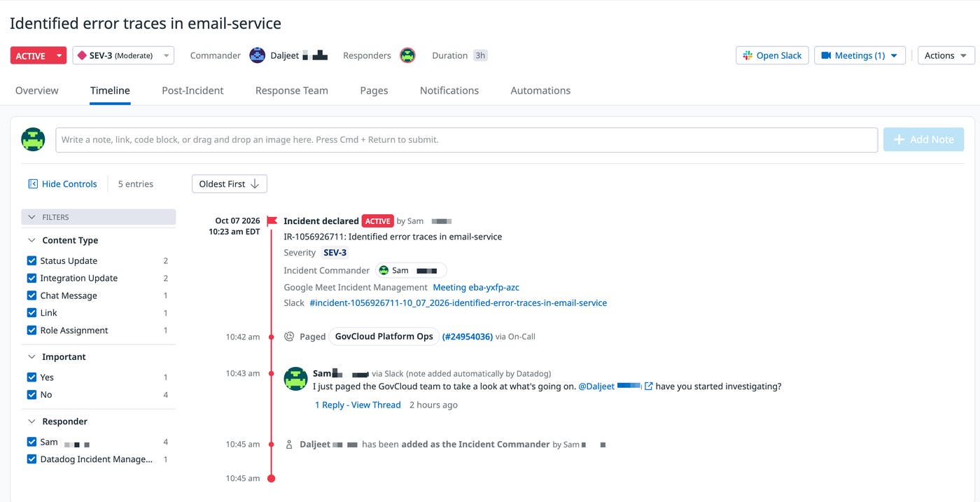Open the Actions dropdown menu

pyautogui.click(x=946, y=55)
